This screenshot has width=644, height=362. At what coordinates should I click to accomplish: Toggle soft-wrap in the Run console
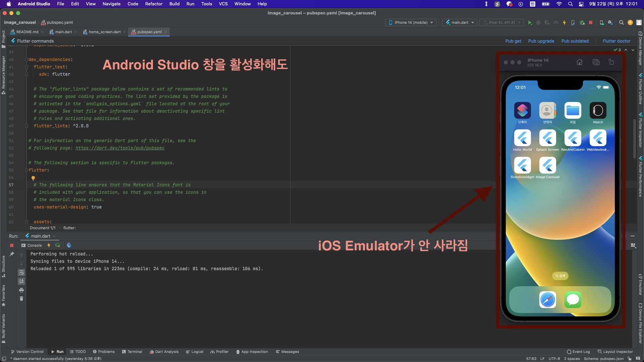coord(21,273)
